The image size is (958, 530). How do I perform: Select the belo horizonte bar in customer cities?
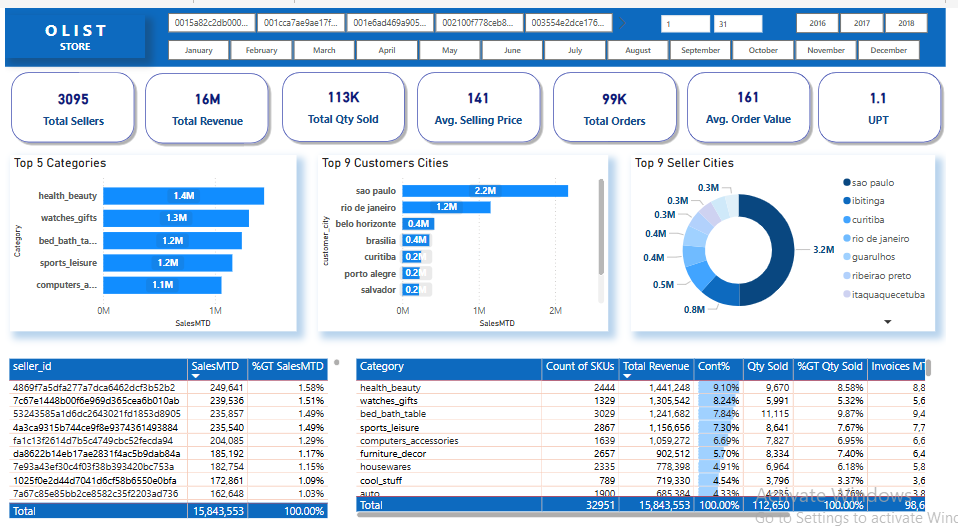(x=418, y=224)
